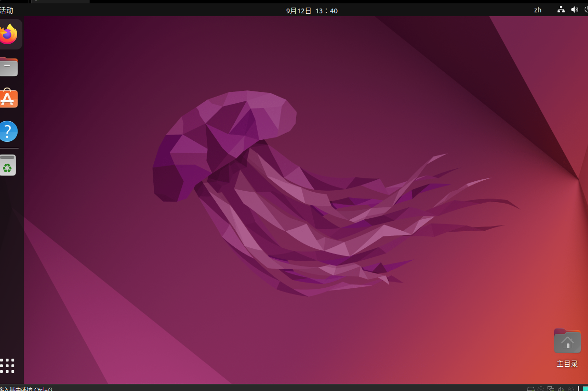This screenshot has width=588, height=391.
Task: Open the Trash in the dock
Action: click(8, 166)
